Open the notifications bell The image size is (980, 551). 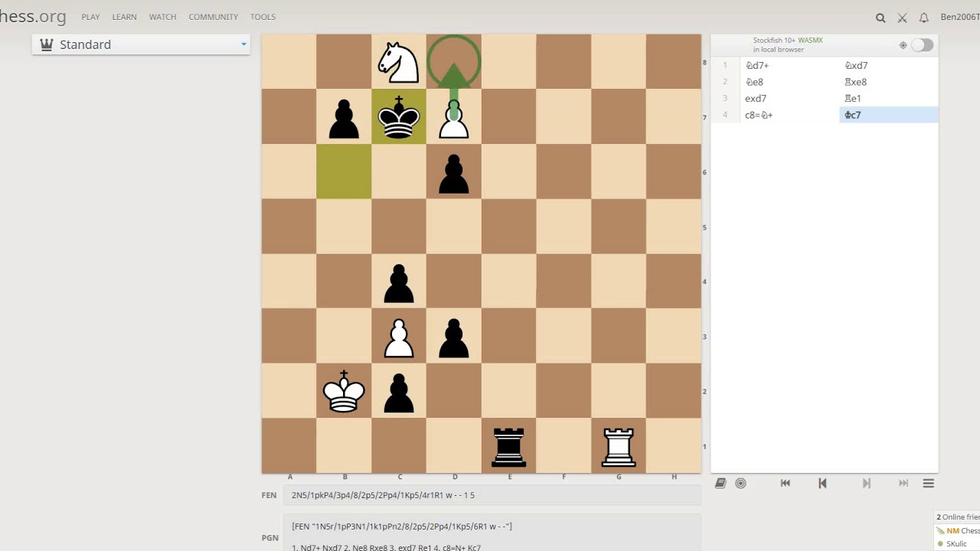click(924, 18)
